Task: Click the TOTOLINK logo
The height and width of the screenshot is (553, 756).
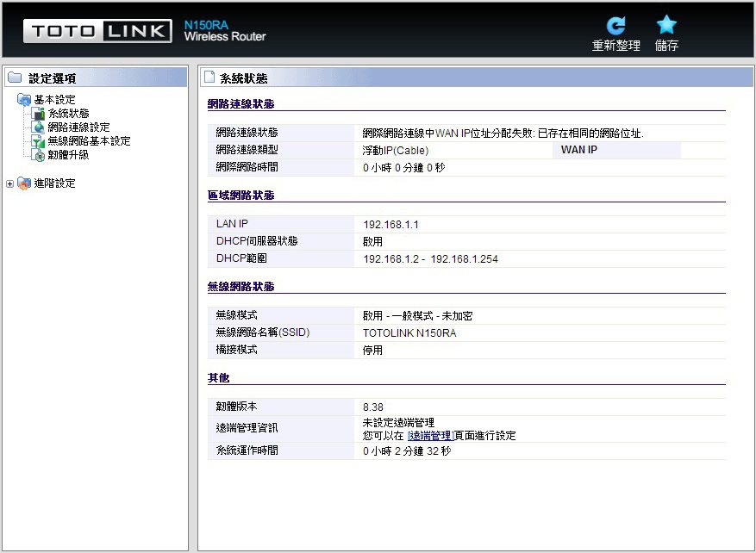Action: coord(97,31)
